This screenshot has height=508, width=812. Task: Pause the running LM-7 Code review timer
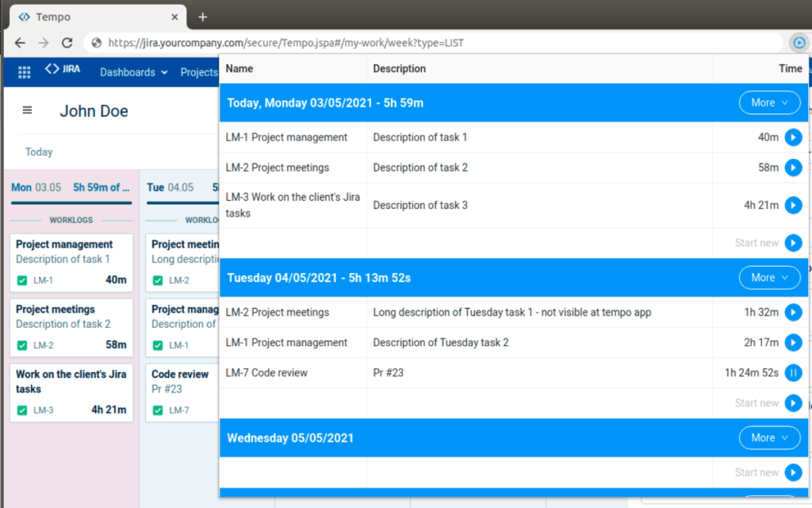tap(793, 373)
